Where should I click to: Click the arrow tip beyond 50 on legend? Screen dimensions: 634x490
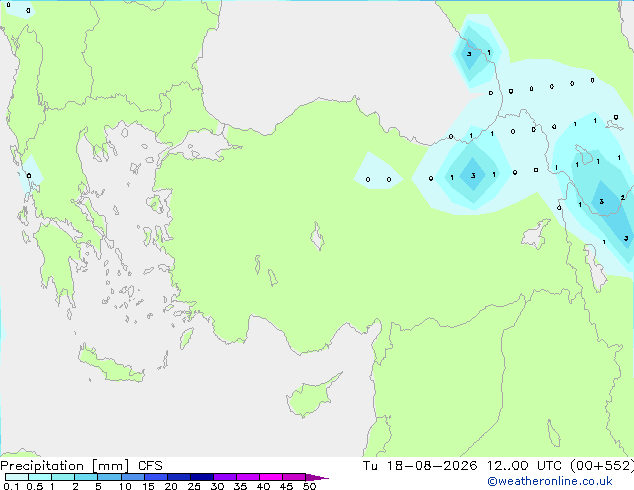coord(317,477)
